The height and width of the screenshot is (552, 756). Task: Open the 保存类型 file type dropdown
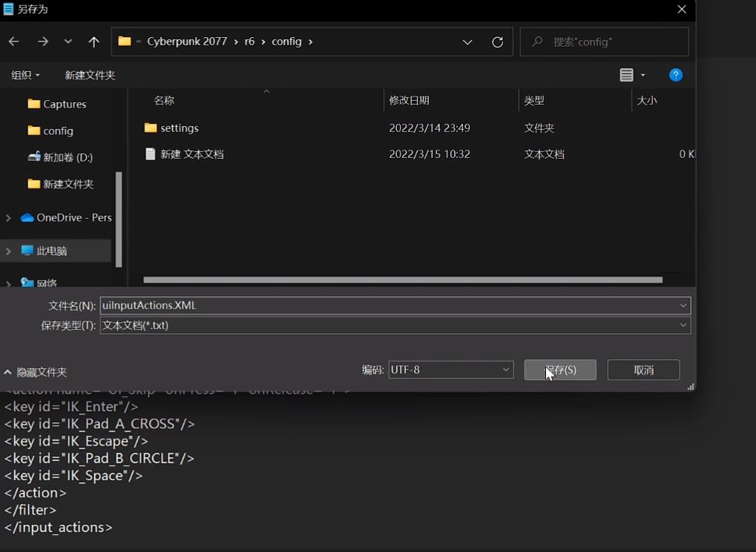683,325
